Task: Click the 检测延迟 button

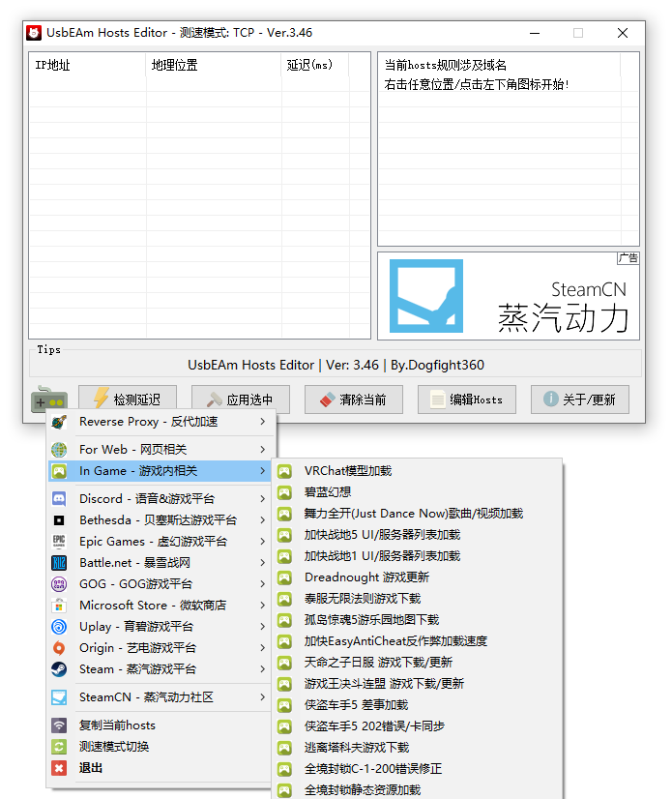Action: pos(128,399)
